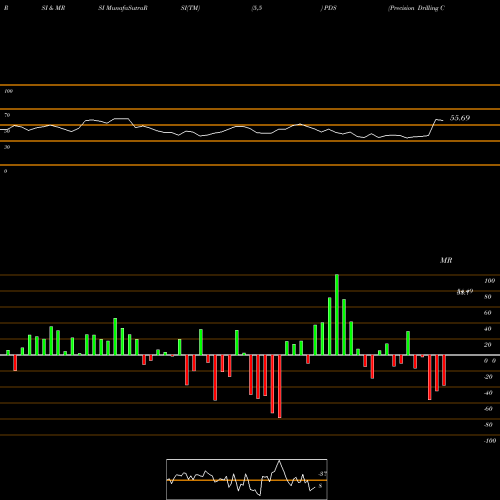
Task: Click the deepest red MR histogram bar
Action: coord(279,386)
